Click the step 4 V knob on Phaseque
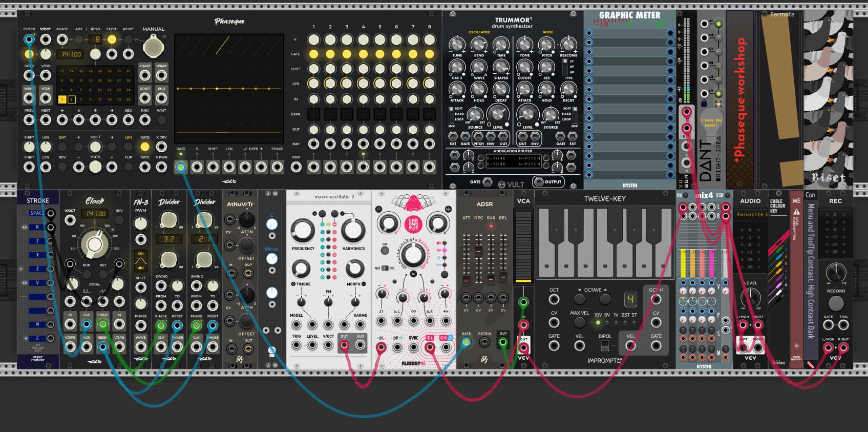The width and height of the screenshot is (868, 432). tap(363, 39)
